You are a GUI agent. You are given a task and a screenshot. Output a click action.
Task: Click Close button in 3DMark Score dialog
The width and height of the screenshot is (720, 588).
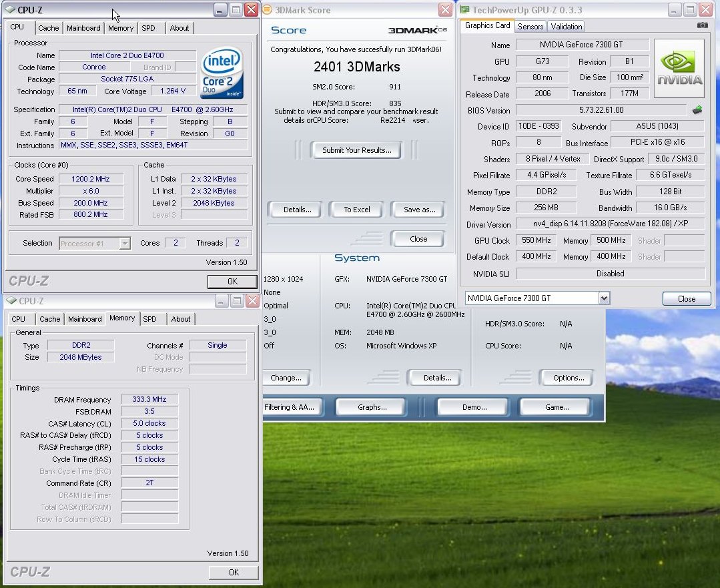coord(418,239)
